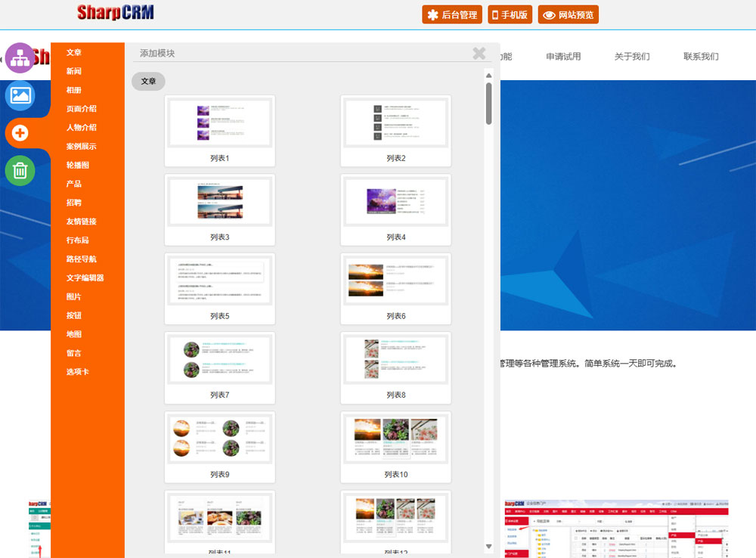Click the green trash delete icon
Viewport: 756px width, 558px height.
(20, 171)
